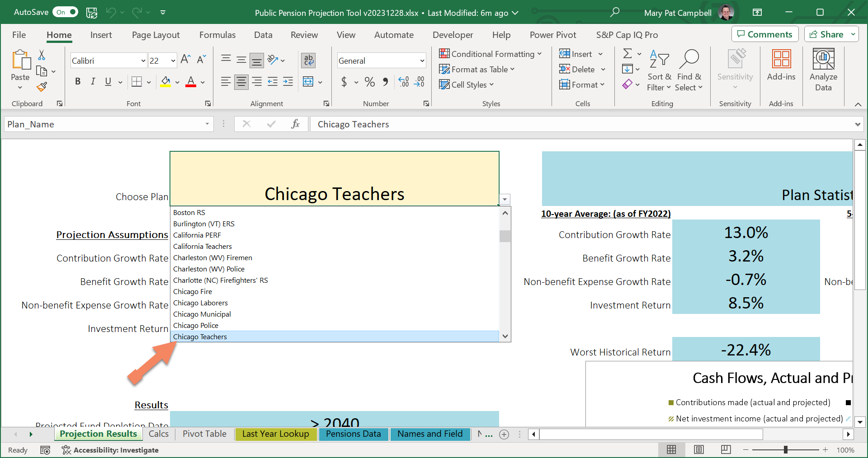Click the Search magnifier in title bar

coord(614,12)
